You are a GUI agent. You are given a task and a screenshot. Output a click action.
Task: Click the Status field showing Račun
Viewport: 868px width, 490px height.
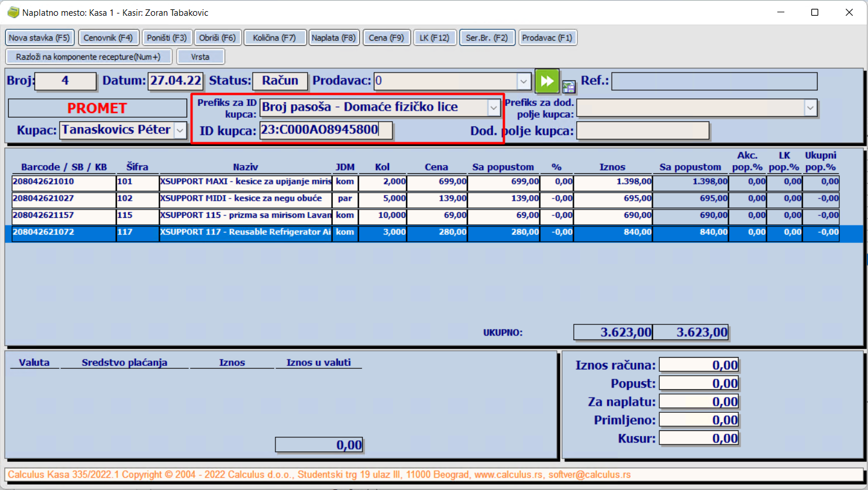click(280, 81)
